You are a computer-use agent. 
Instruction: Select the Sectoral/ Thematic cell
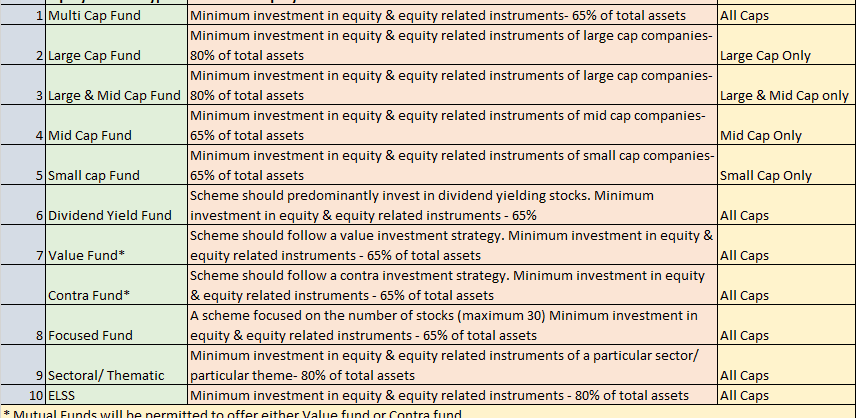[116, 365]
